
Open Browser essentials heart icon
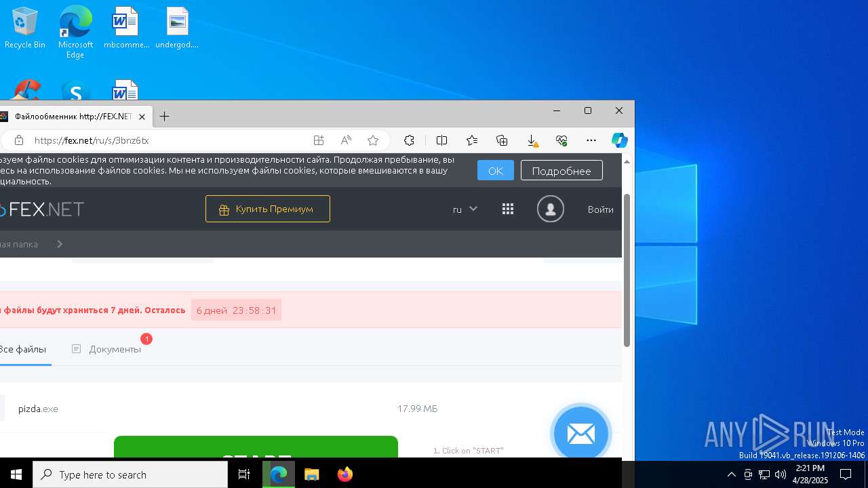click(561, 140)
